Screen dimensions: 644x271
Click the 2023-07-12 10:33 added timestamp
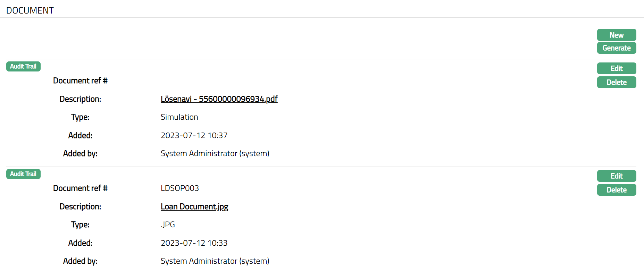click(x=194, y=243)
